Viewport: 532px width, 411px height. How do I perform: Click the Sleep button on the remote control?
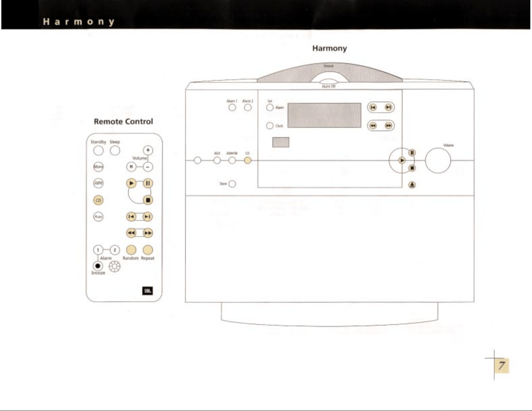click(115, 151)
